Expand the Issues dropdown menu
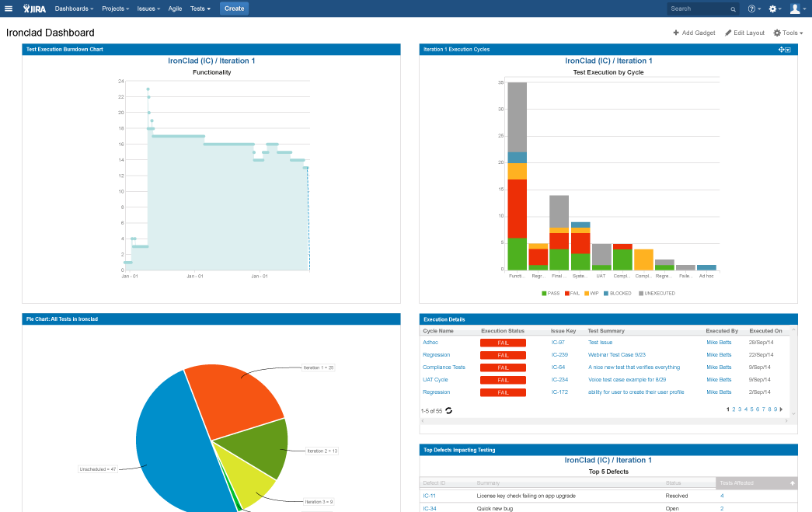The width and height of the screenshot is (812, 512). click(148, 9)
